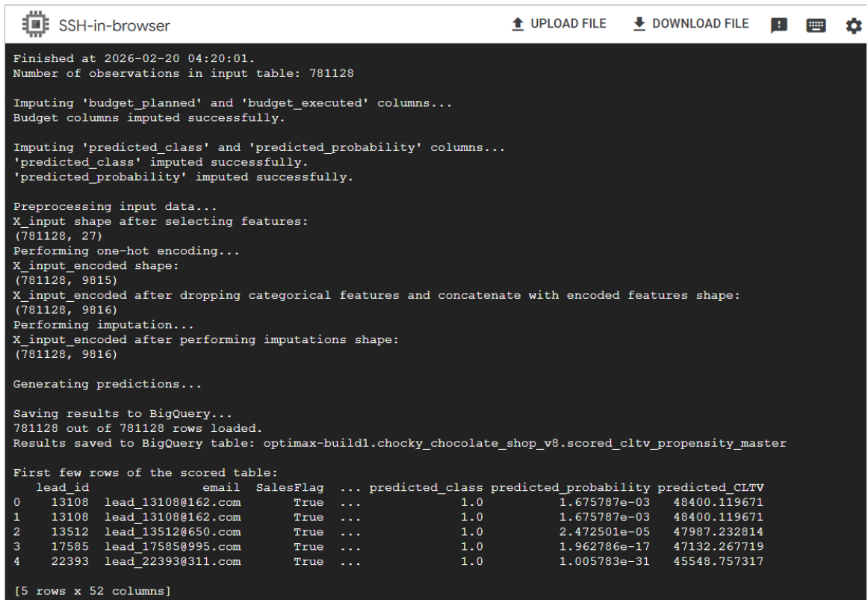This screenshot has width=868, height=600.
Task: Click the 'email' column header
Action: coord(221,488)
